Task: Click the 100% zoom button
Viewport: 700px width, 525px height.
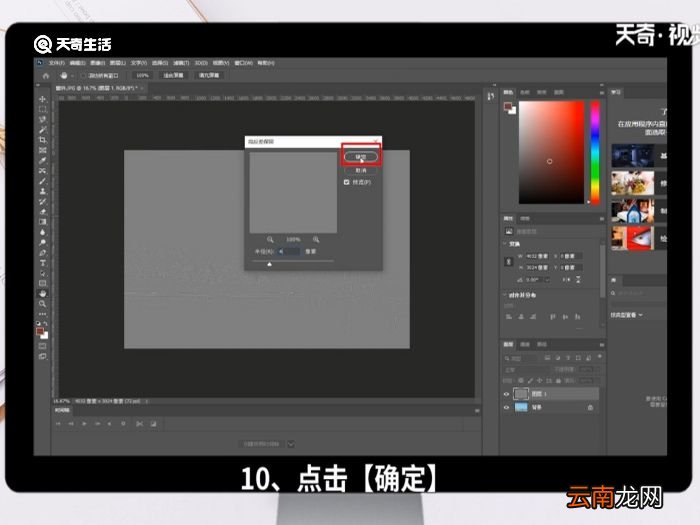Action: (142, 75)
